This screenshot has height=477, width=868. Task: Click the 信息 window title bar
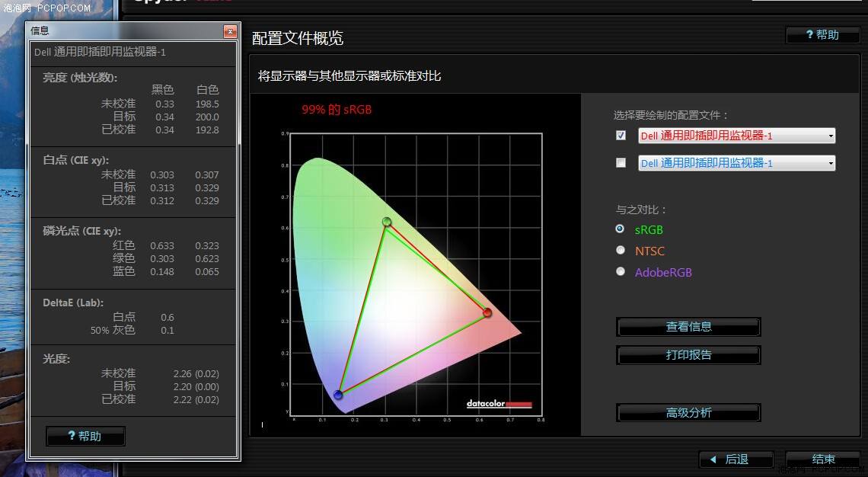[122, 31]
